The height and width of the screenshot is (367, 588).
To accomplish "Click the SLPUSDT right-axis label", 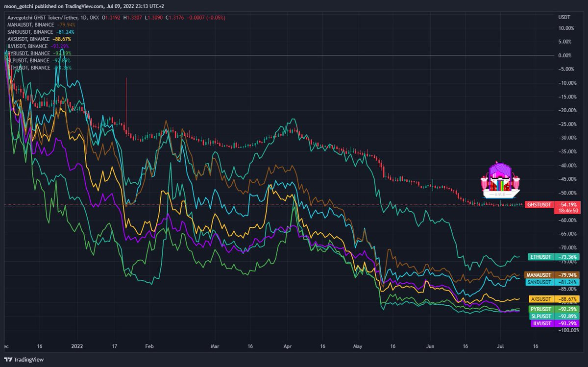I will click(x=541, y=316).
